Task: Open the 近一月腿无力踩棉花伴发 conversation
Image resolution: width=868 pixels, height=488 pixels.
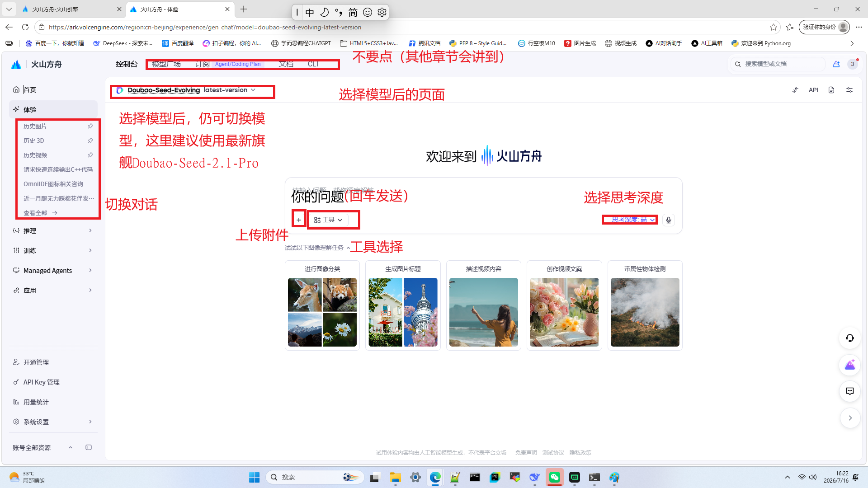Action: (x=58, y=198)
